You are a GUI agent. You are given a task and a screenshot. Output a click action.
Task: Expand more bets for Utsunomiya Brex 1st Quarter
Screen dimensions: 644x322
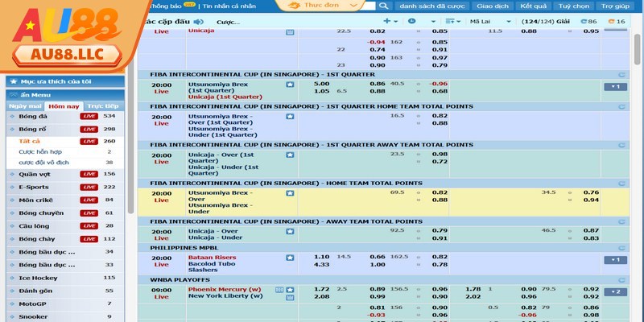click(x=615, y=87)
